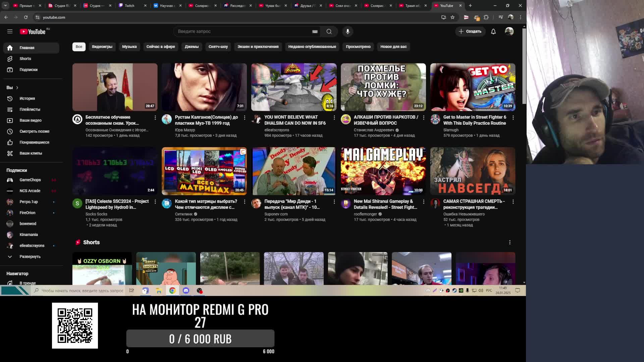Select the Музыка filter chip
Screen dimensions: 644x362
[x=129, y=47]
